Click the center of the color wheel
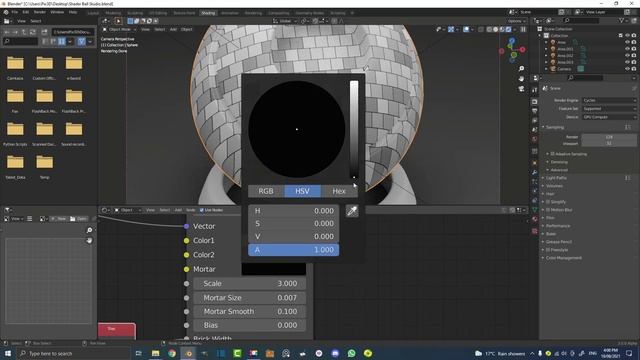Image resolution: width=640 pixels, height=360 pixels. pyautogui.click(x=297, y=129)
